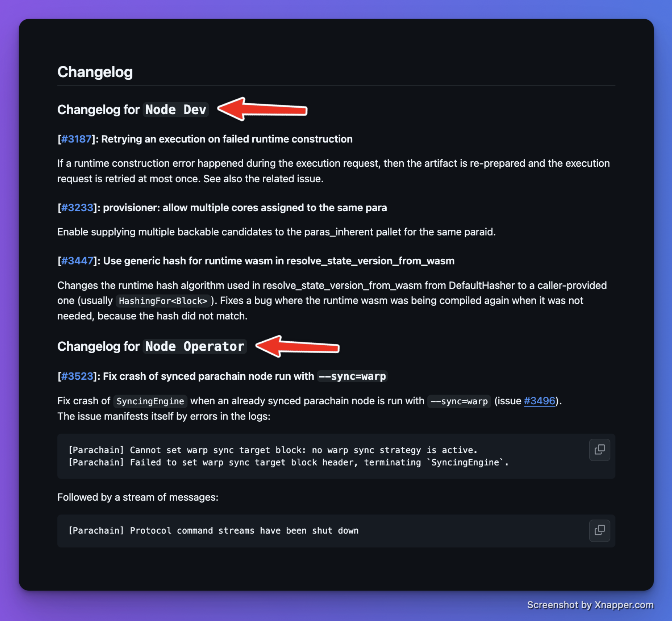Click the red arrow beside Node Dev
This screenshot has height=621, width=672.
(262, 109)
